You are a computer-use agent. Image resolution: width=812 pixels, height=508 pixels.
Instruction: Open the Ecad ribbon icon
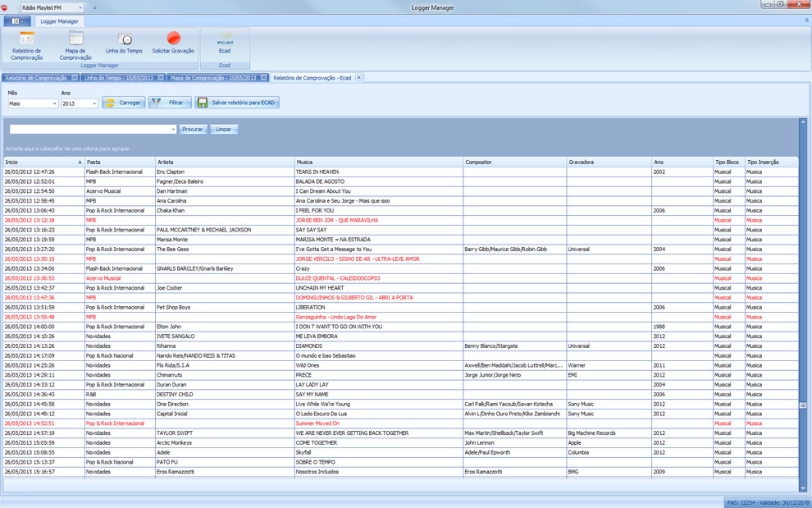[x=225, y=39]
